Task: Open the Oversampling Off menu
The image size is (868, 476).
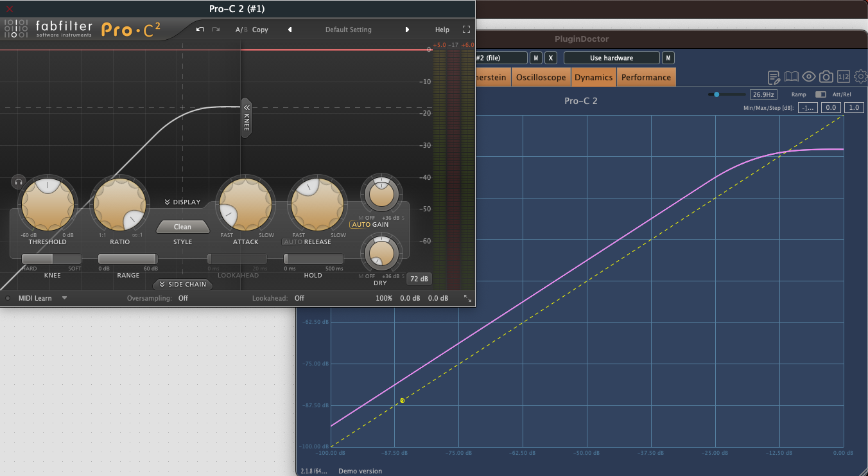Action: pos(183,298)
